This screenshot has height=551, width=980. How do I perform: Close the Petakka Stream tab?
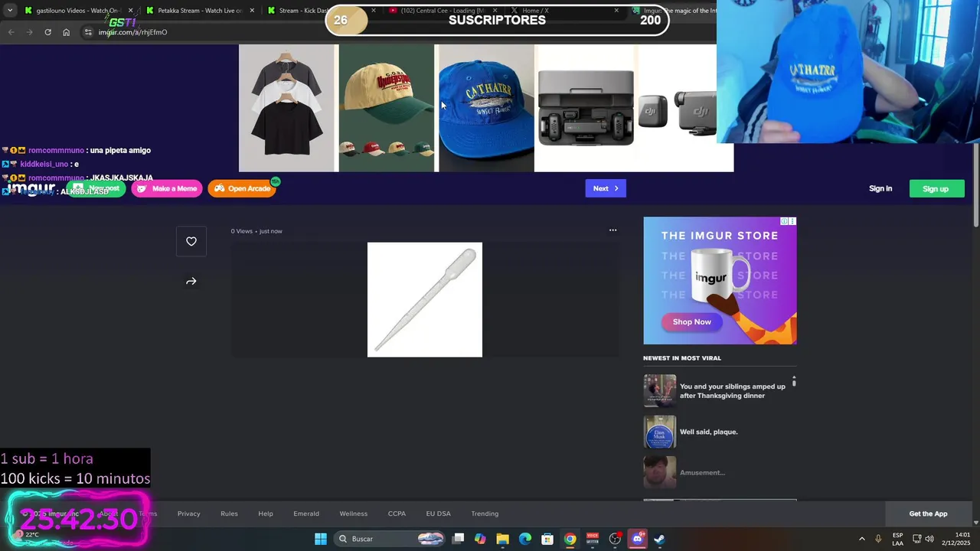[x=252, y=11]
